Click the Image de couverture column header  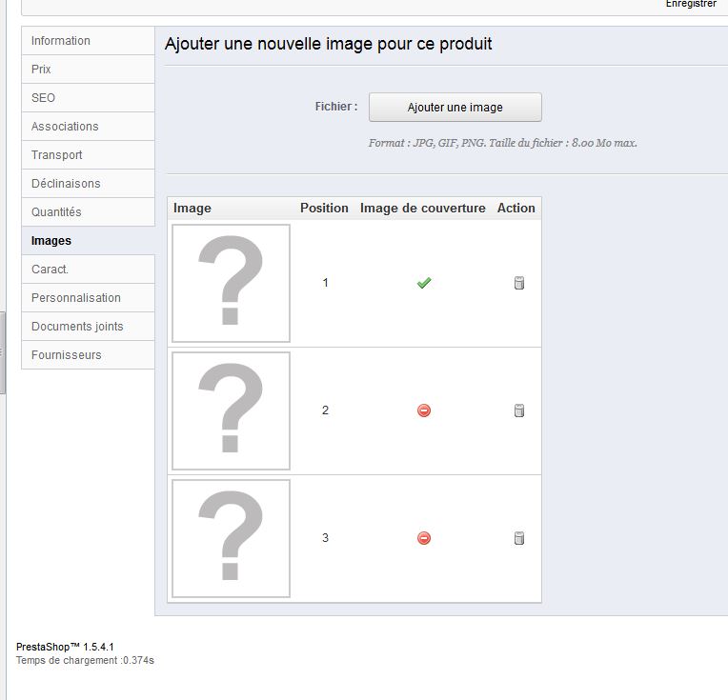(422, 208)
